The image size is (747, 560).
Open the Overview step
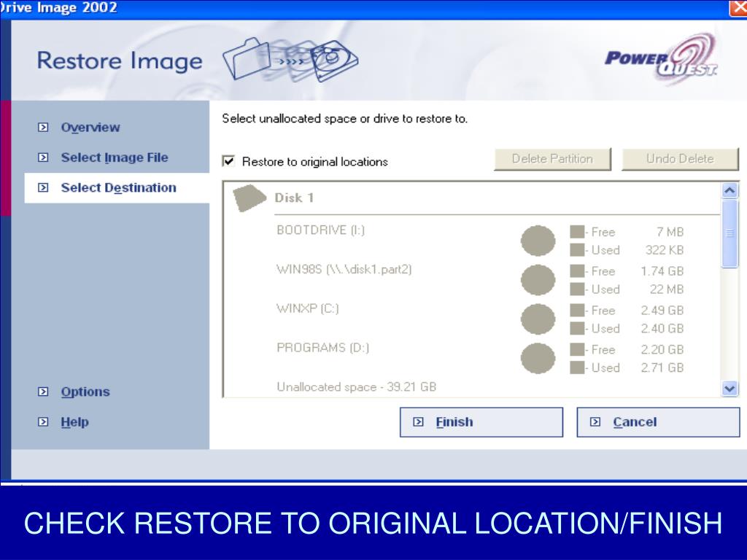click(x=90, y=127)
